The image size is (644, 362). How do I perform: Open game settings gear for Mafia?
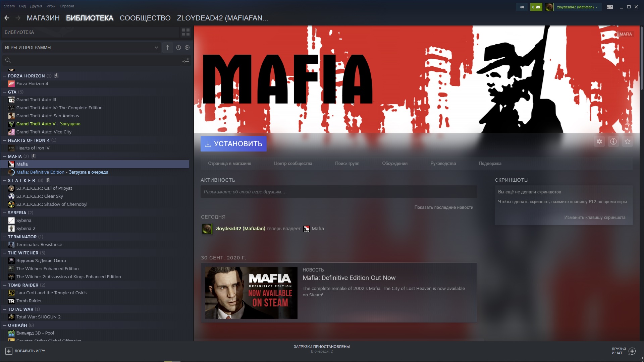coord(599,142)
